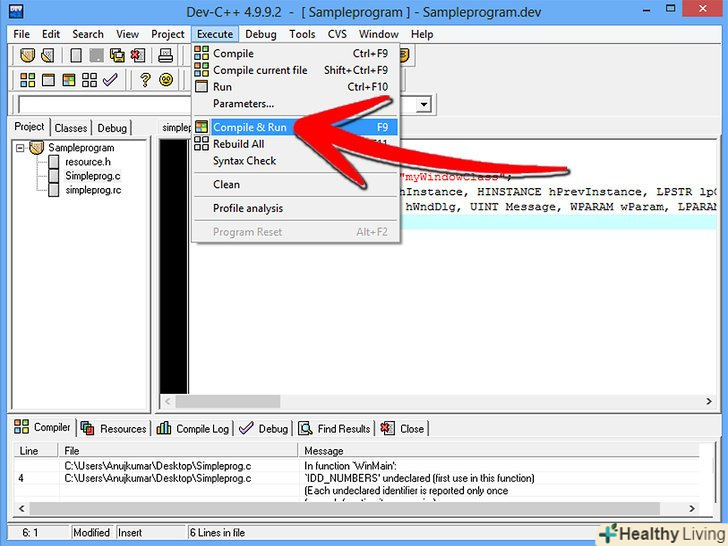728x546 pixels.
Task: Open the File menu
Action: tap(21, 34)
